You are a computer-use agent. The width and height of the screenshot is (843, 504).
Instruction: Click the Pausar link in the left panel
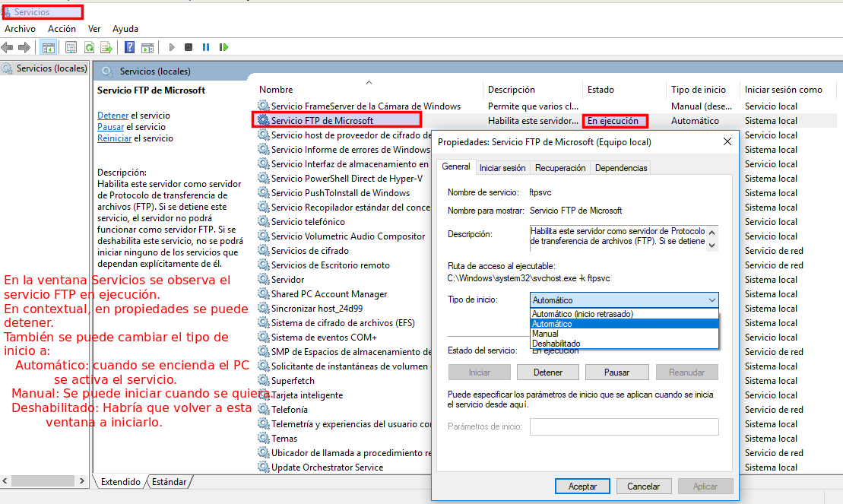(x=111, y=126)
